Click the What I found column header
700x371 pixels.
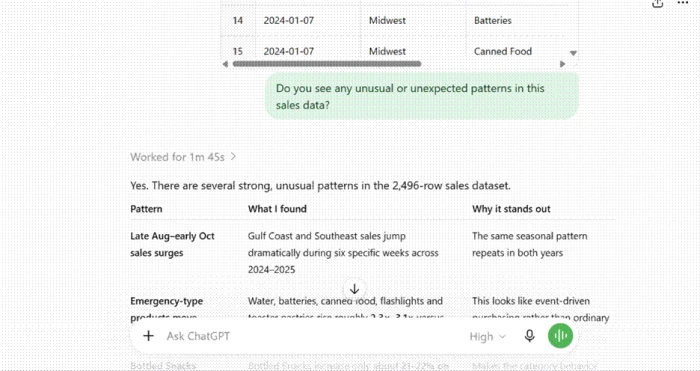click(x=277, y=209)
